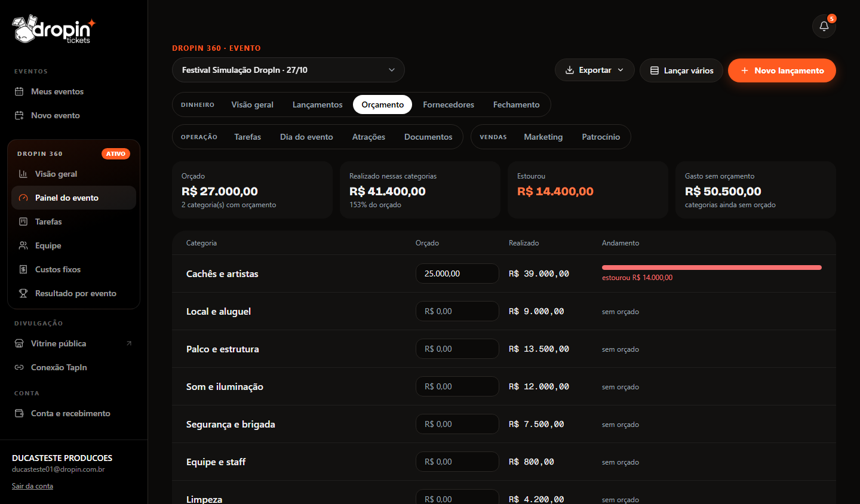This screenshot has height=504, width=860.
Task: Open the Festival Simulação DropIn event selector
Action: click(288, 70)
